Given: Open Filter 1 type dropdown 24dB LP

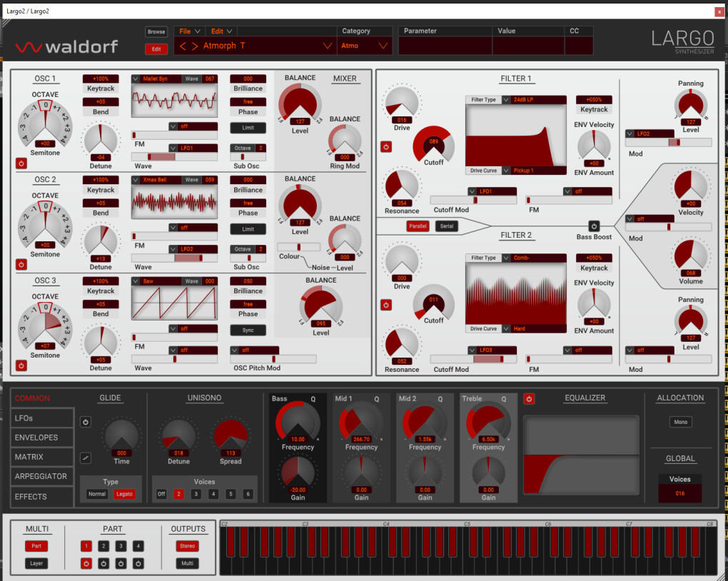Looking at the screenshot, I should click(x=534, y=100).
